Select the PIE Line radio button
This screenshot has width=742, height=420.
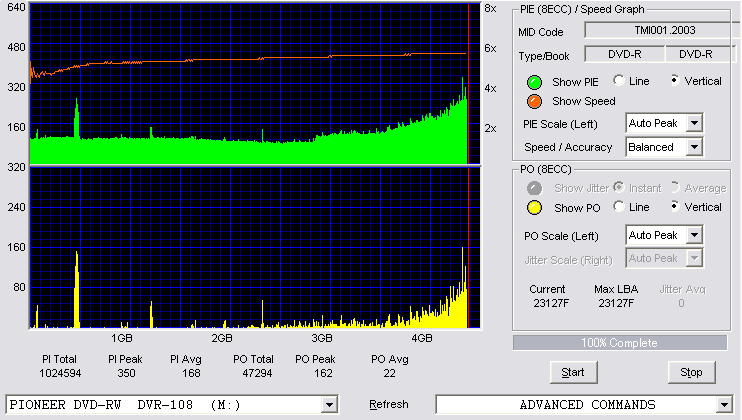pyautogui.click(x=619, y=80)
